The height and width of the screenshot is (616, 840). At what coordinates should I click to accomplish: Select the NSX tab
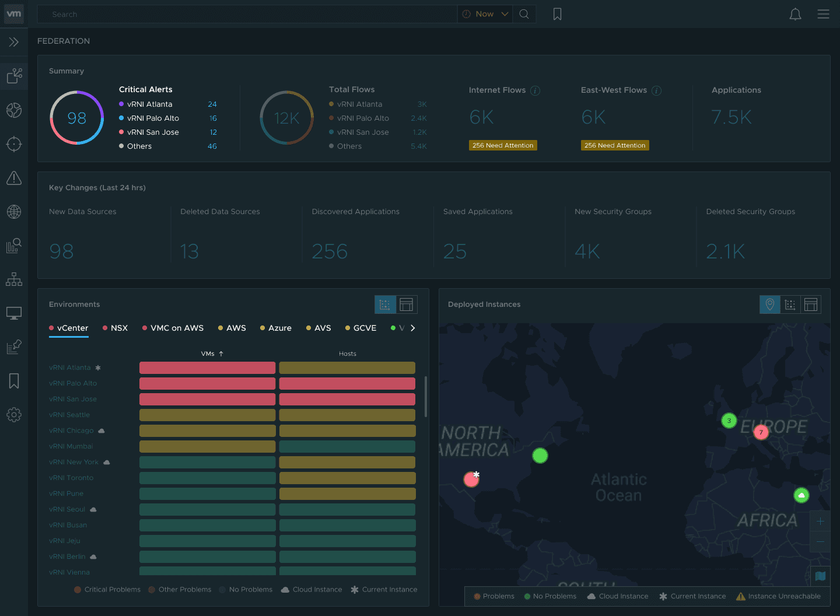(115, 328)
